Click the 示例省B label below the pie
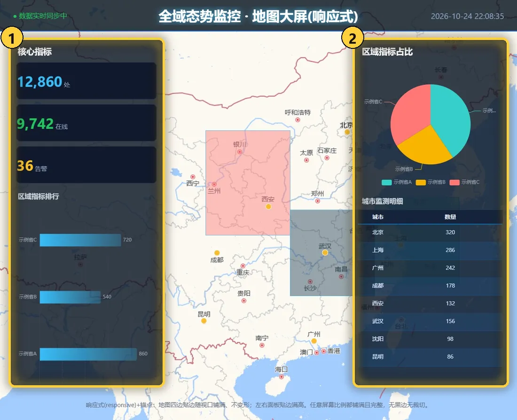Viewport: 517px width, 420px height. click(x=404, y=169)
